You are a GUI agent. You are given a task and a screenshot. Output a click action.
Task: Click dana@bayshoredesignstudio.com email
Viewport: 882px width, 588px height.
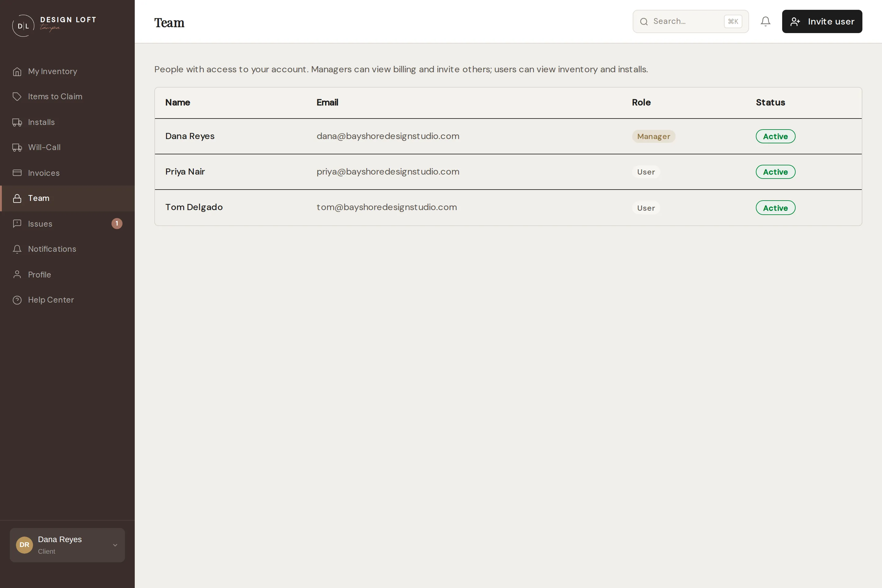tap(388, 136)
